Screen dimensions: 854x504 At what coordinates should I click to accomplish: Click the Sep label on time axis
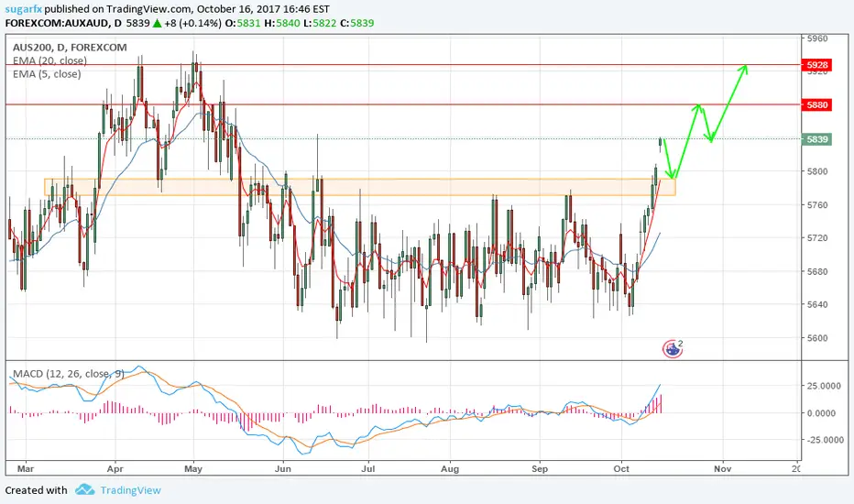539,468
